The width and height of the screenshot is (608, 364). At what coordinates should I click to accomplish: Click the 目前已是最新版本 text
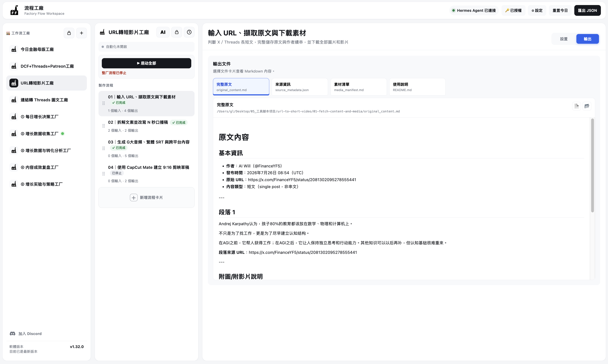(23, 352)
